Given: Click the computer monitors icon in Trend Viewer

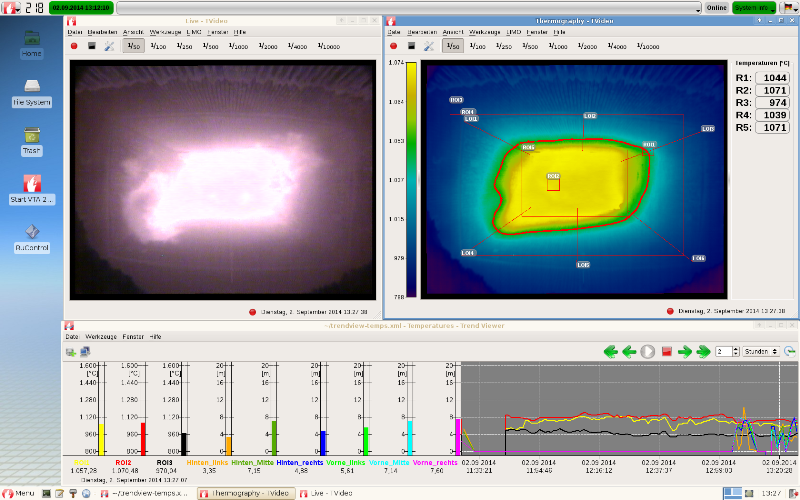Looking at the screenshot, I should 85,352.
